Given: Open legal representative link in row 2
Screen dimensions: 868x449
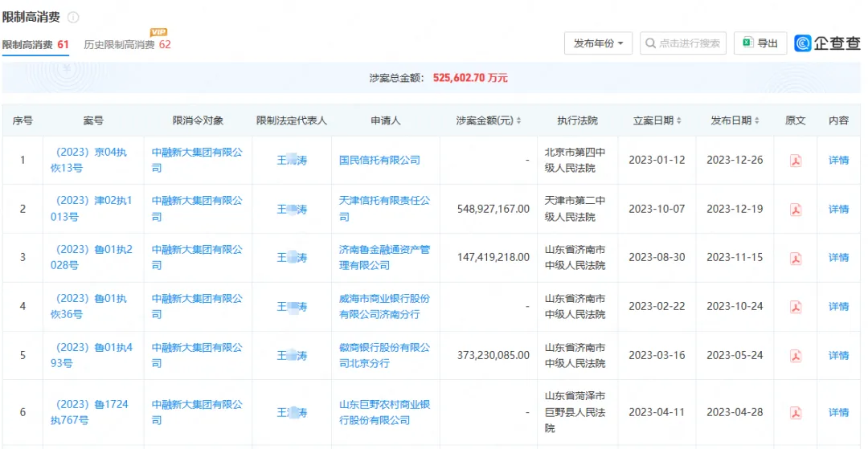Looking at the screenshot, I should point(292,209).
